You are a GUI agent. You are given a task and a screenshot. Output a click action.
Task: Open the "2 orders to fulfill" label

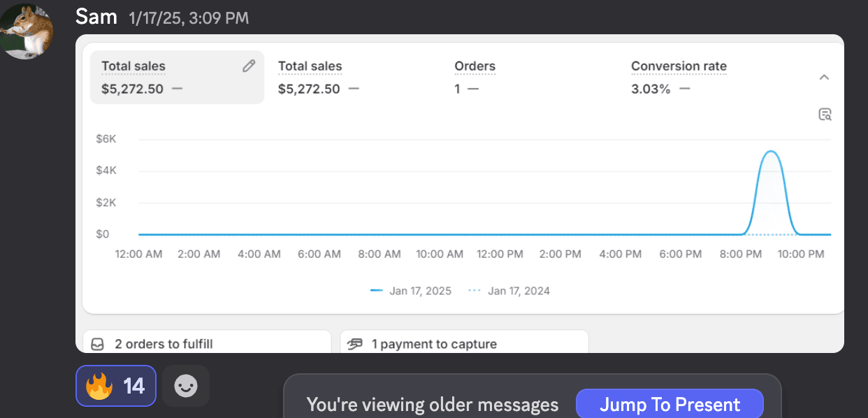point(164,344)
